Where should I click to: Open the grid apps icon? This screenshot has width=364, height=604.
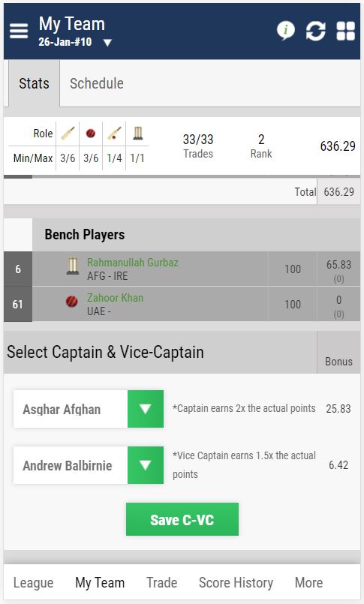click(x=345, y=31)
